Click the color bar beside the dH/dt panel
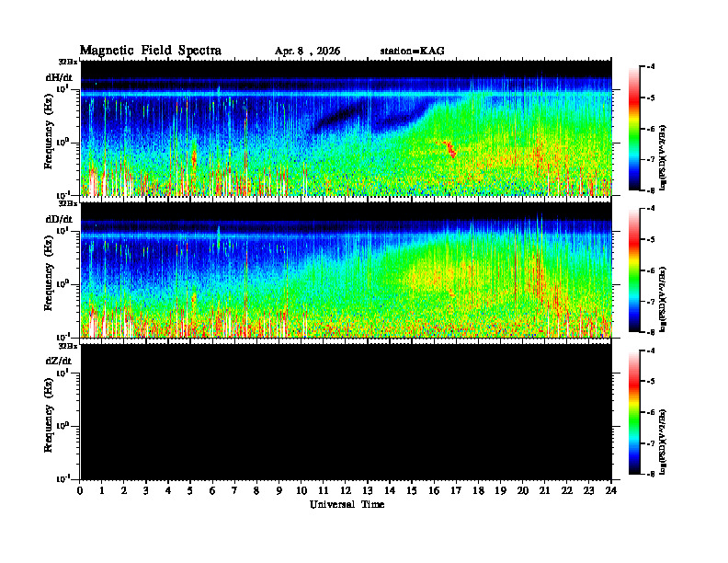728x563 pixels. coord(634,129)
